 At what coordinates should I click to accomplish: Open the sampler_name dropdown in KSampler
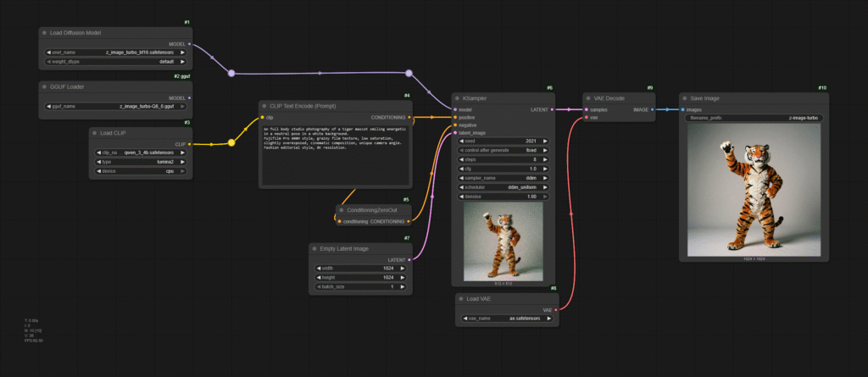[504, 178]
